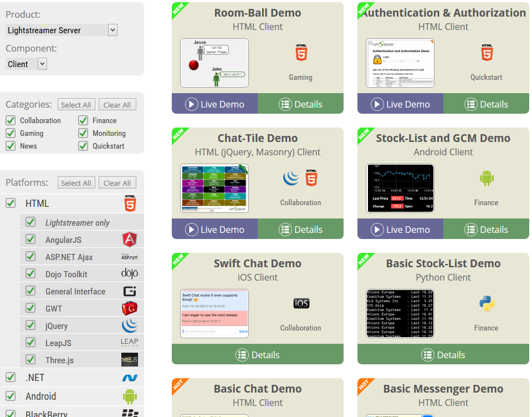
Task: Click the Basic Messenger Demo title
Action: coord(443,389)
